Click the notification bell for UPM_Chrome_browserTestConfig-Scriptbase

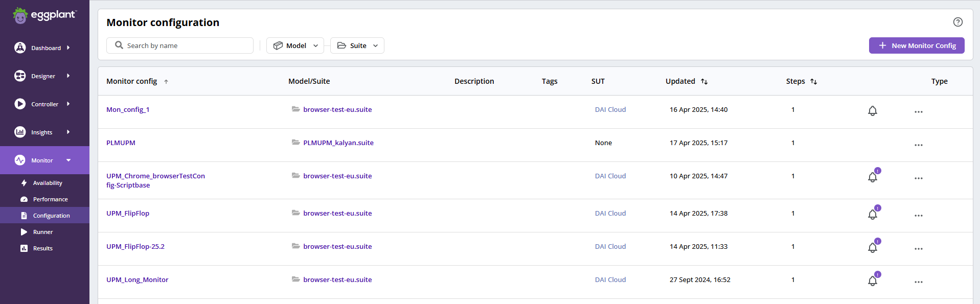[873, 177]
